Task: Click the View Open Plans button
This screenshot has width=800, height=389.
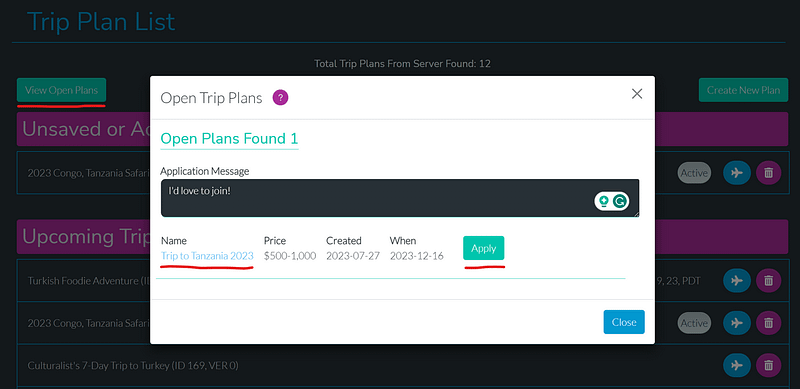Action: [x=61, y=90]
